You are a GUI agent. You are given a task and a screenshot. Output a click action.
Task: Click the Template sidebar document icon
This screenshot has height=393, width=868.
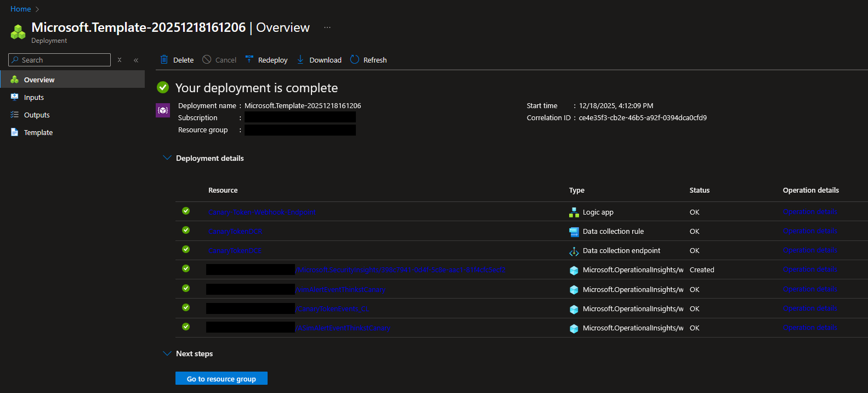(15, 132)
